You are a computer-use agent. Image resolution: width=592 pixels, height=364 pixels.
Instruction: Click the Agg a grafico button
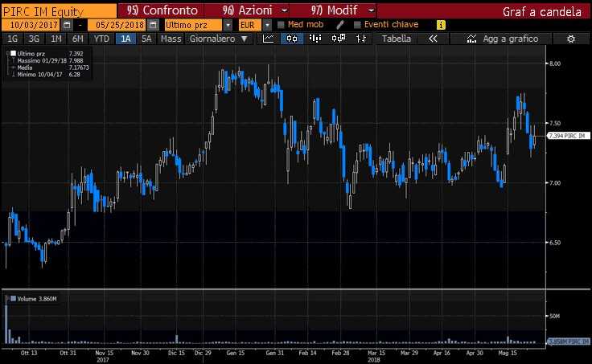[x=501, y=39]
